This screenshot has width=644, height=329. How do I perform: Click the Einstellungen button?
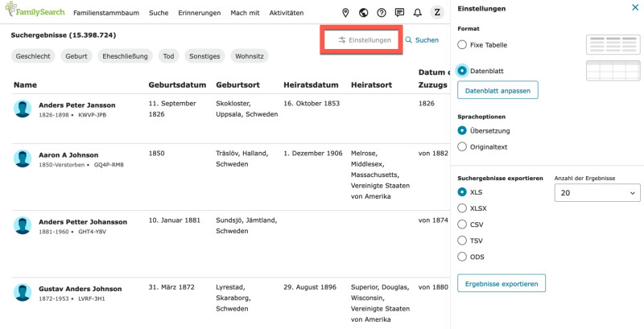365,40
